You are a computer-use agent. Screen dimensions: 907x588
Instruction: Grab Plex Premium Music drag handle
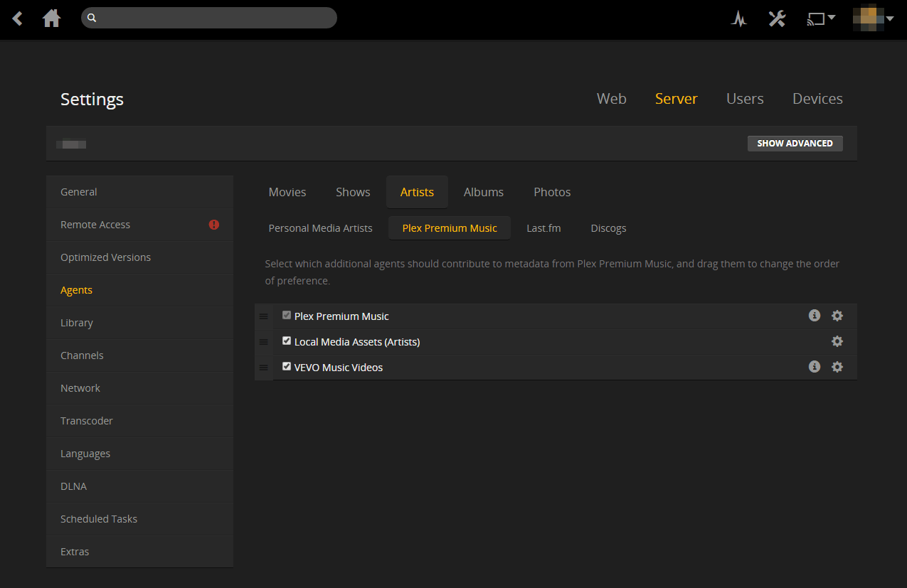[263, 316]
